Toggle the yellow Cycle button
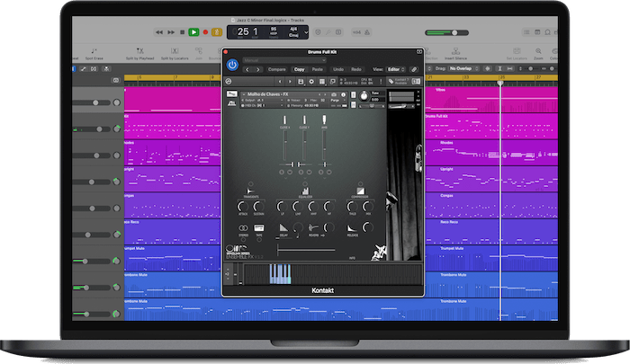This screenshot has width=630, height=364. (x=217, y=32)
